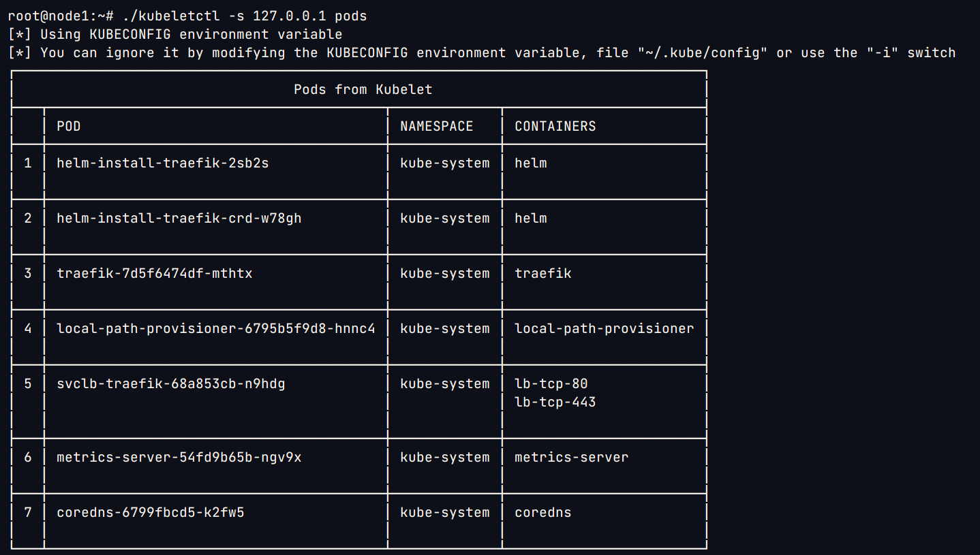980x555 pixels.
Task: Click the kube-system namespace in row 3
Action: coord(444,273)
